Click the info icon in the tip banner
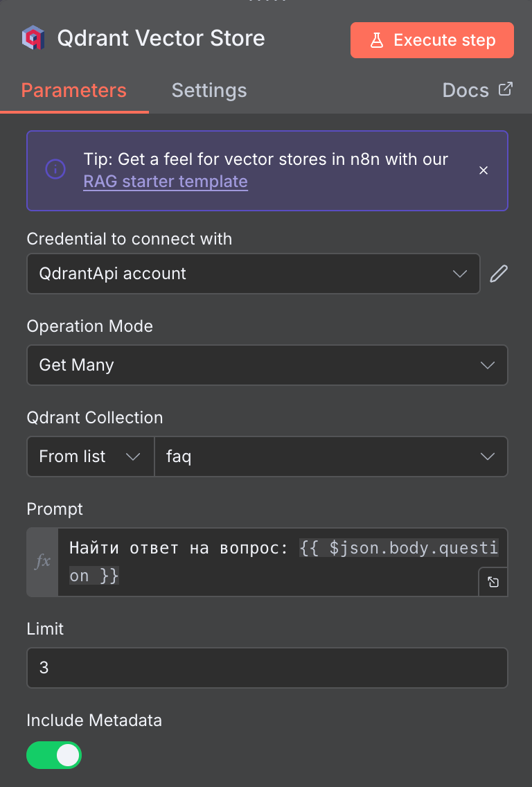This screenshot has height=787, width=532. click(x=55, y=170)
